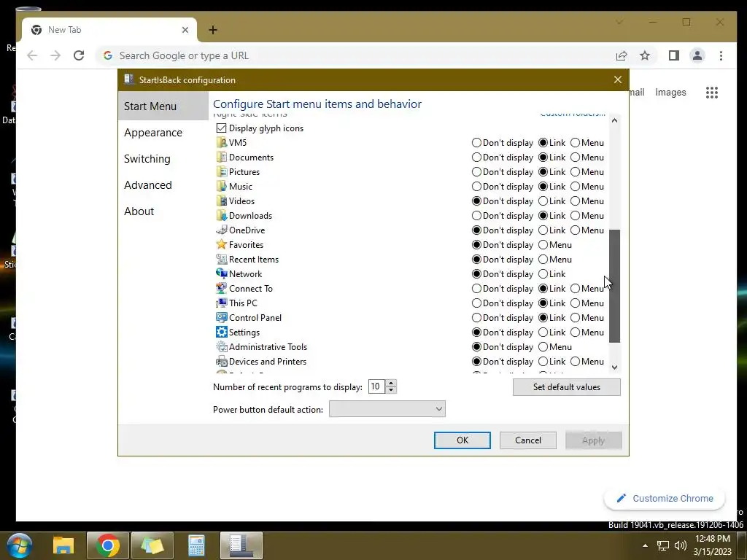The height and width of the screenshot is (560, 747).
Task: Click the Documents folder icon
Action: click(221, 157)
